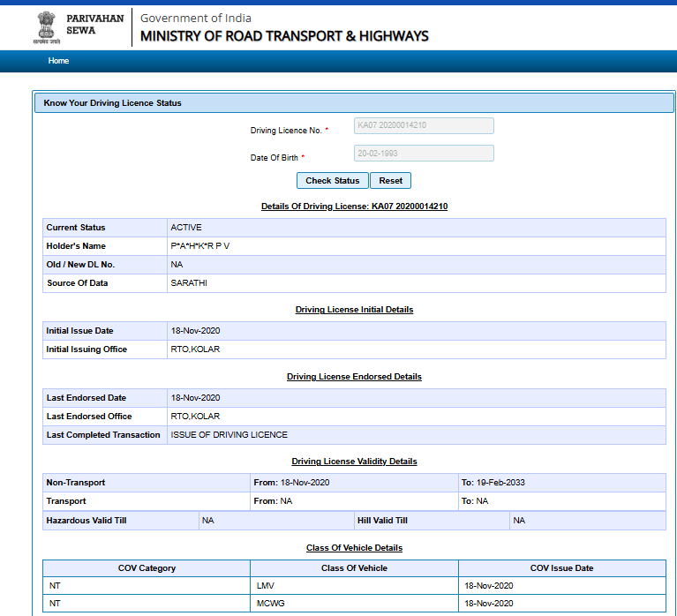Click the ACTIVE current status value
The width and height of the screenshot is (677, 616).
(186, 228)
